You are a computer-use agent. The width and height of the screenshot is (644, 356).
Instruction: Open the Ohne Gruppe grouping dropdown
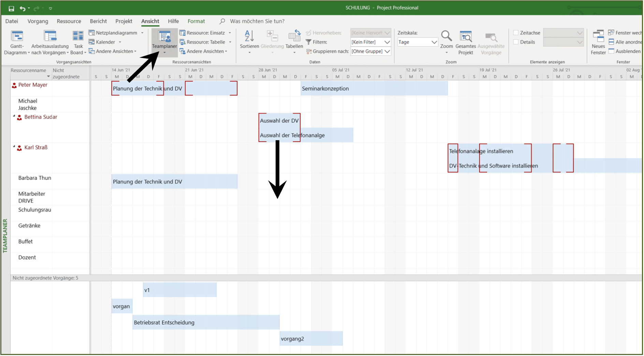[x=387, y=51]
